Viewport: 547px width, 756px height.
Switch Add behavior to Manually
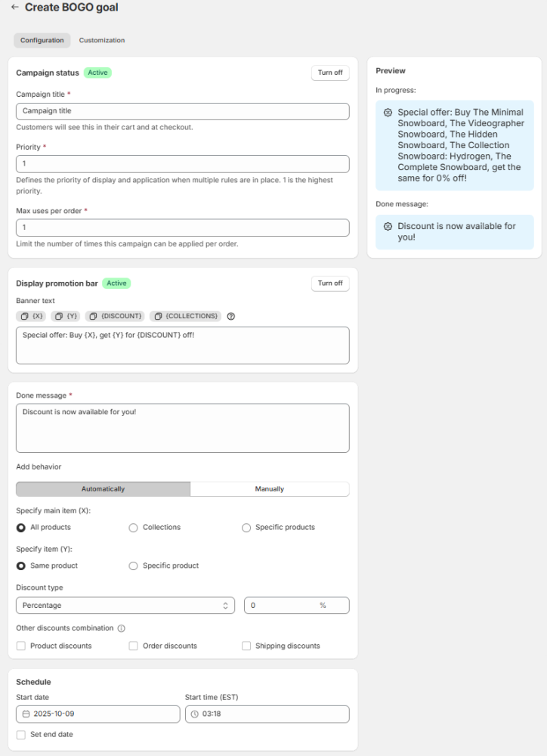270,489
